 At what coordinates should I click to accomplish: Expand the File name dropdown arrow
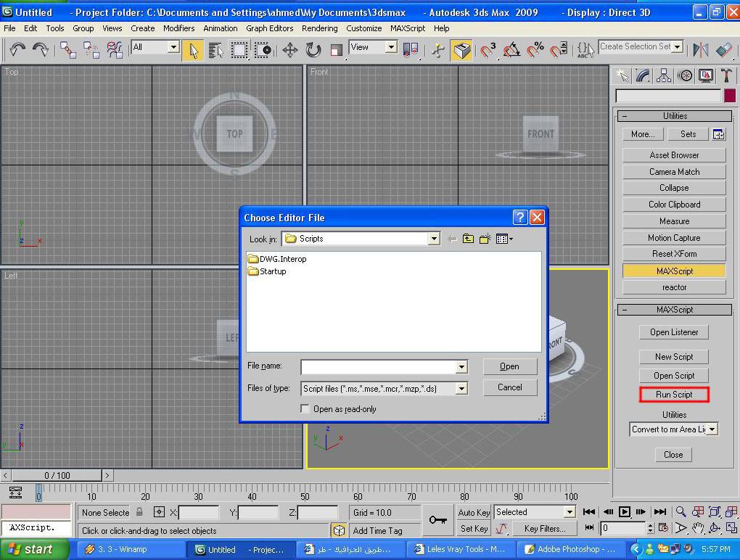[x=461, y=366]
